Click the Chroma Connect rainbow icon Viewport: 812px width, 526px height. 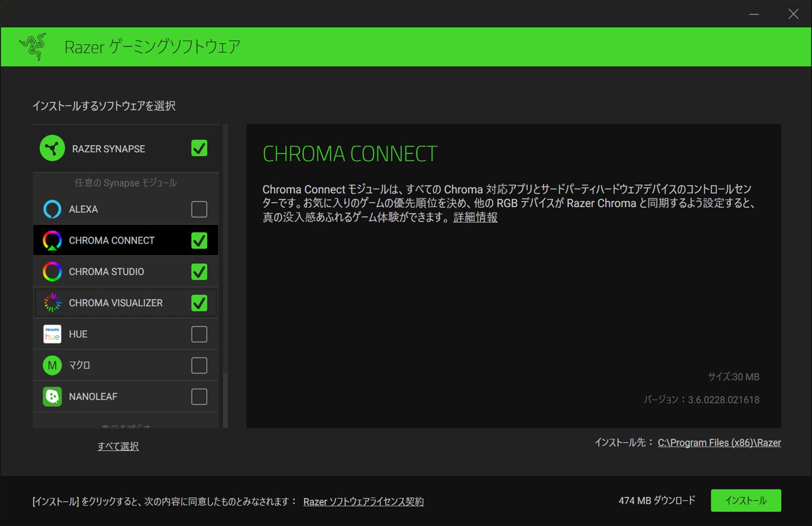tap(52, 240)
